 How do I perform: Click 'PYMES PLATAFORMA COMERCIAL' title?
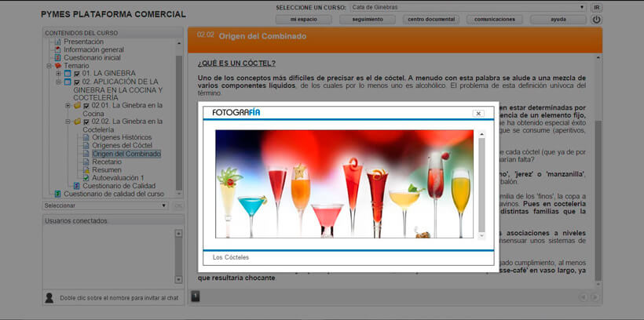[113, 14]
